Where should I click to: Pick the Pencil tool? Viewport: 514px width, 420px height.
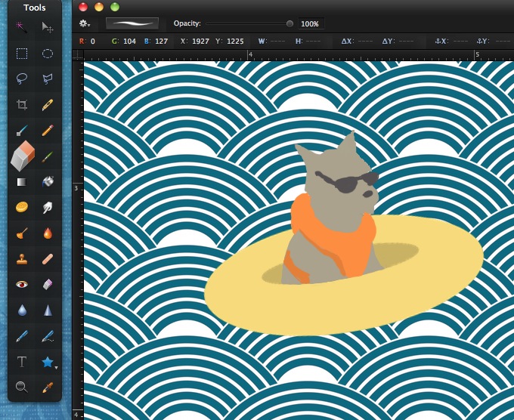click(x=48, y=131)
